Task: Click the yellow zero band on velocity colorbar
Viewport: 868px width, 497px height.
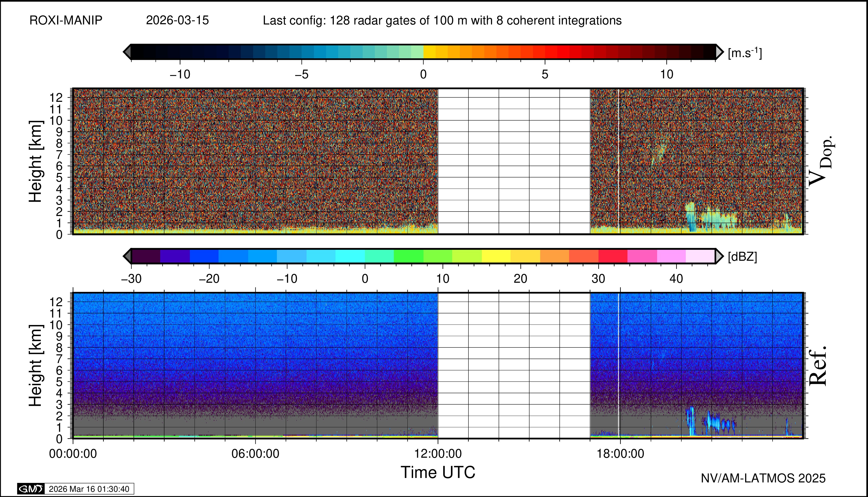Action: (x=429, y=52)
